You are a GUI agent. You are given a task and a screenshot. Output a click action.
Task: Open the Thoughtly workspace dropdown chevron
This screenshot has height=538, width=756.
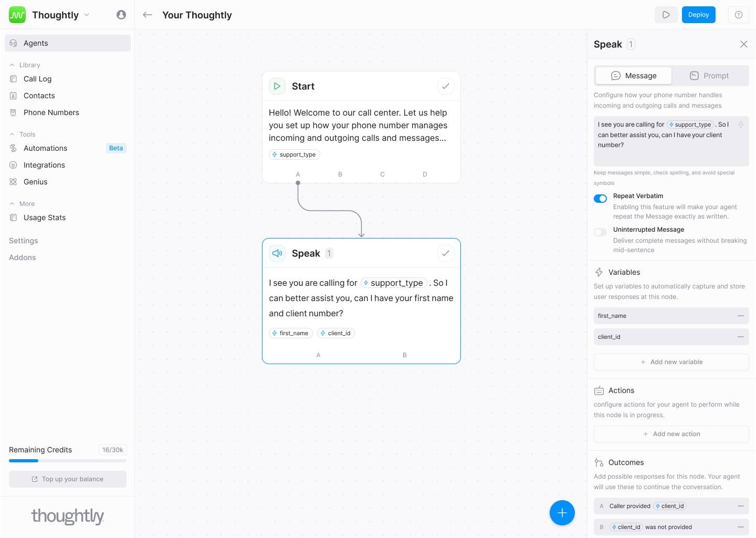tap(87, 15)
